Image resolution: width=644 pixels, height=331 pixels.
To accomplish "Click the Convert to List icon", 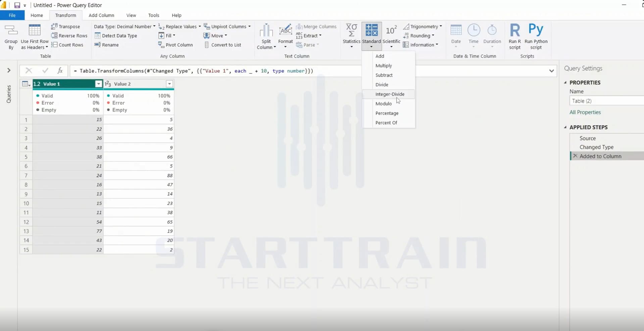I will click(x=207, y=45).
